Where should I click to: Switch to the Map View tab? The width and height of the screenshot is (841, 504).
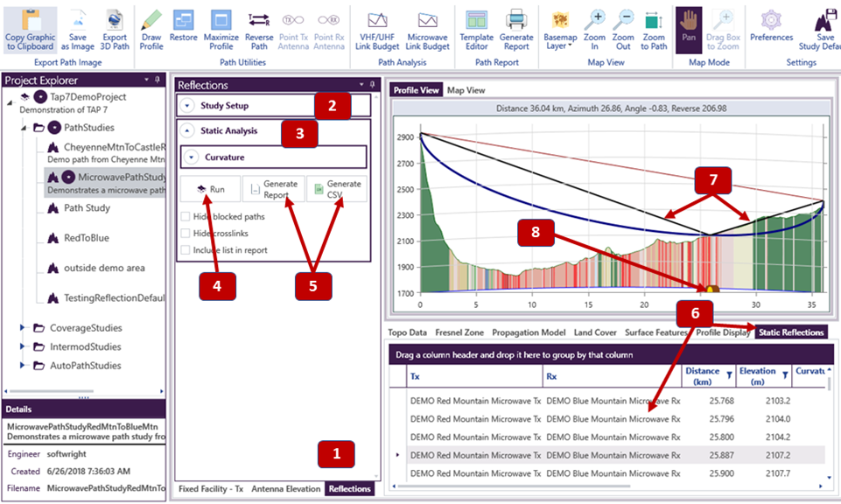click(x=466, y=90)
